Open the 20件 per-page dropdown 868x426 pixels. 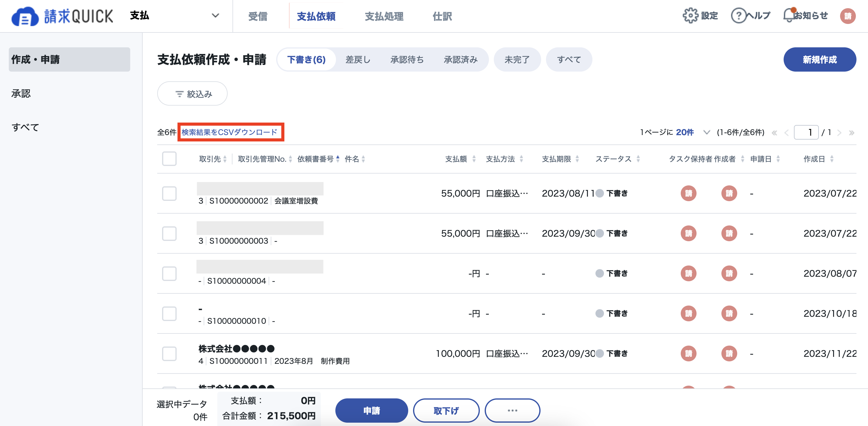coord(693,132)
